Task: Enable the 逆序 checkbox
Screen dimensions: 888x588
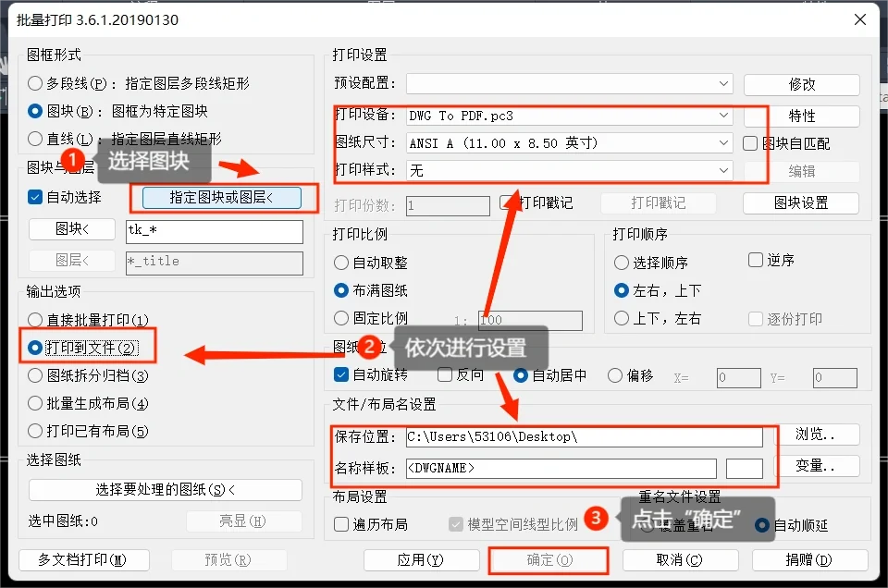Action: tap(755, 260)
